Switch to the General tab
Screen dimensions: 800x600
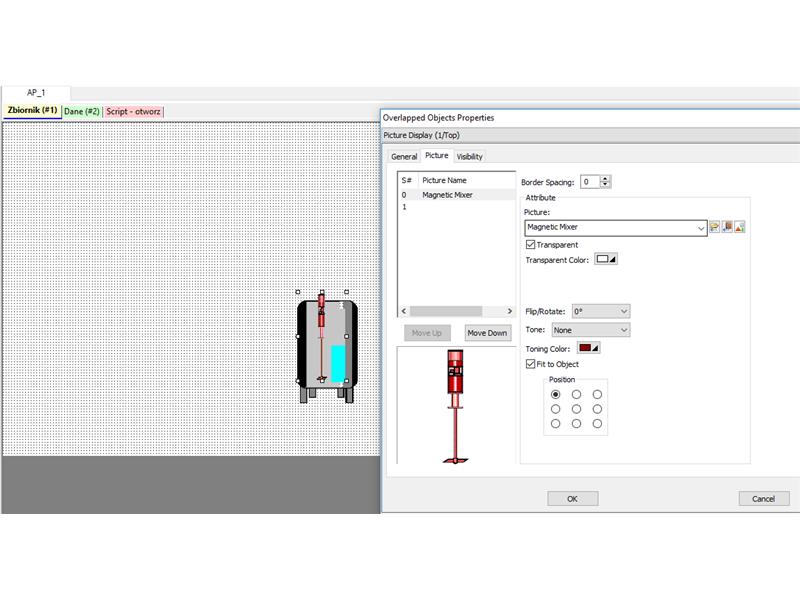click(404, 157)
